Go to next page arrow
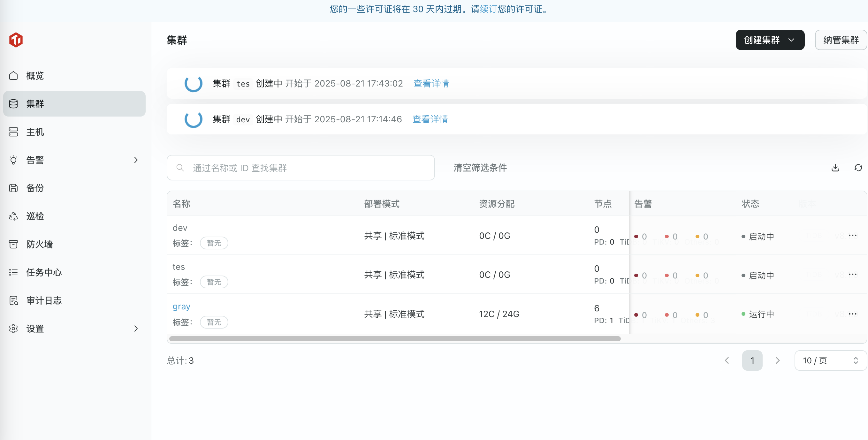The width and height of the screenshot is (868, 440). [778, 360]
